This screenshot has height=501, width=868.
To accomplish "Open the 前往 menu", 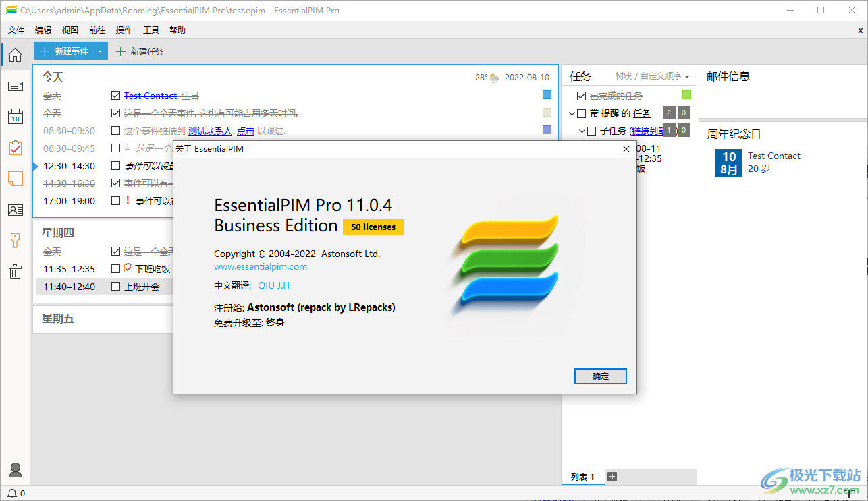I will coord(97,30).
